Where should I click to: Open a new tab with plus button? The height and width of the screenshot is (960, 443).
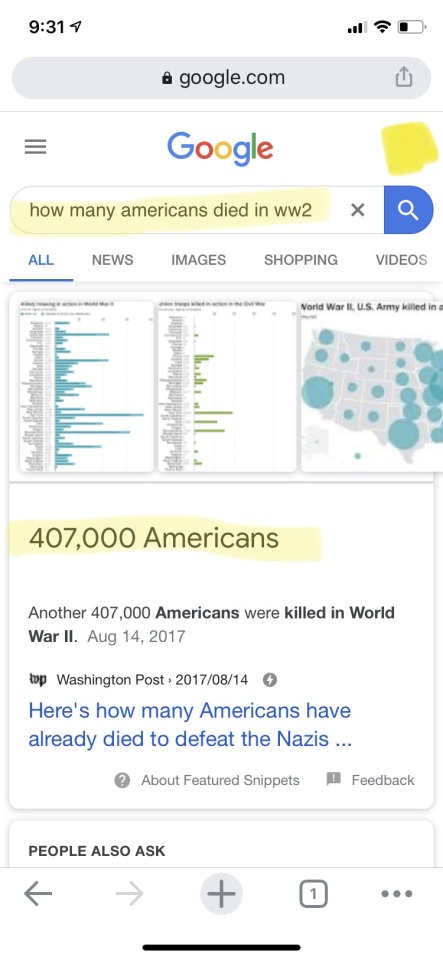coord(222,894)
